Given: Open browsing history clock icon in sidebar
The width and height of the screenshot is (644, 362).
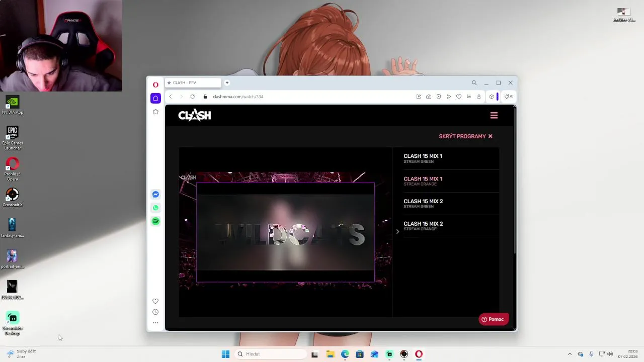Looking at the screenshot, I should (x=155, y=312).
